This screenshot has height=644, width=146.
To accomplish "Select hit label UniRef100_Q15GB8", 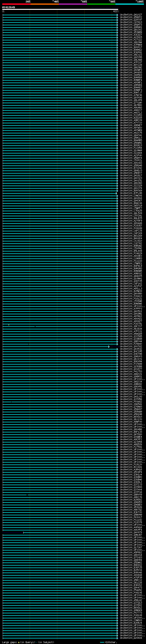I will point(131,367).
